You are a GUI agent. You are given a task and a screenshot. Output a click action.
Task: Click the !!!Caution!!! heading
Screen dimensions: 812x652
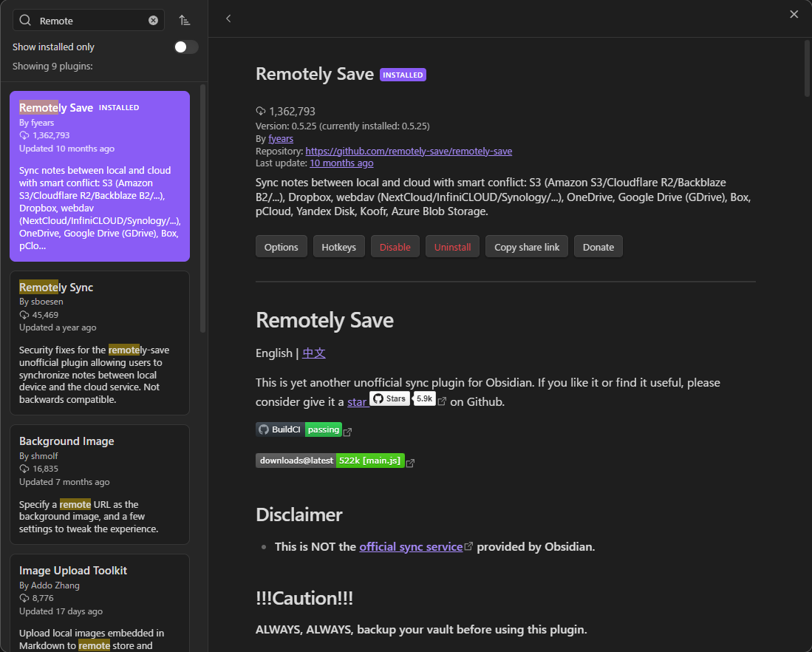tap(304, 598)
